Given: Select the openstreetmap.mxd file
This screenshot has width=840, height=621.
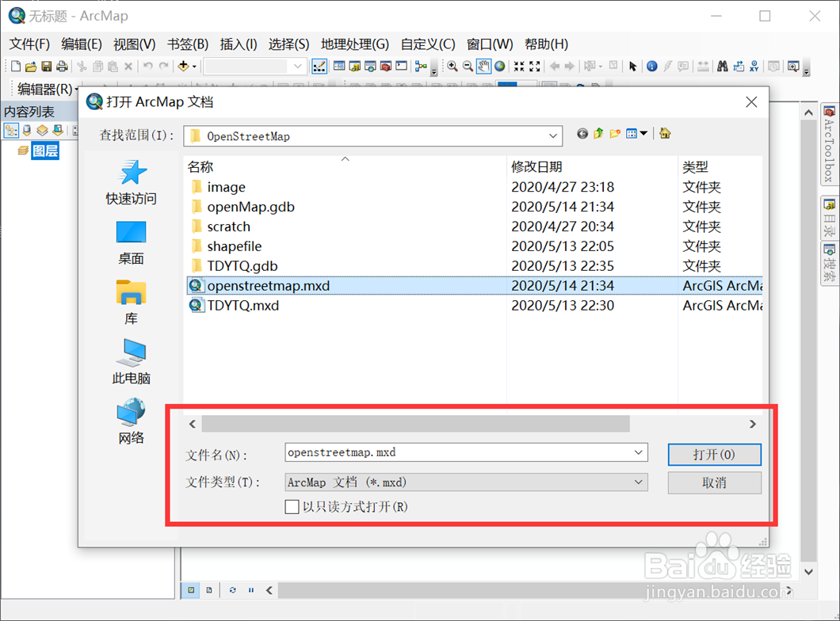Looking at the screenshot, I should 474,285.
